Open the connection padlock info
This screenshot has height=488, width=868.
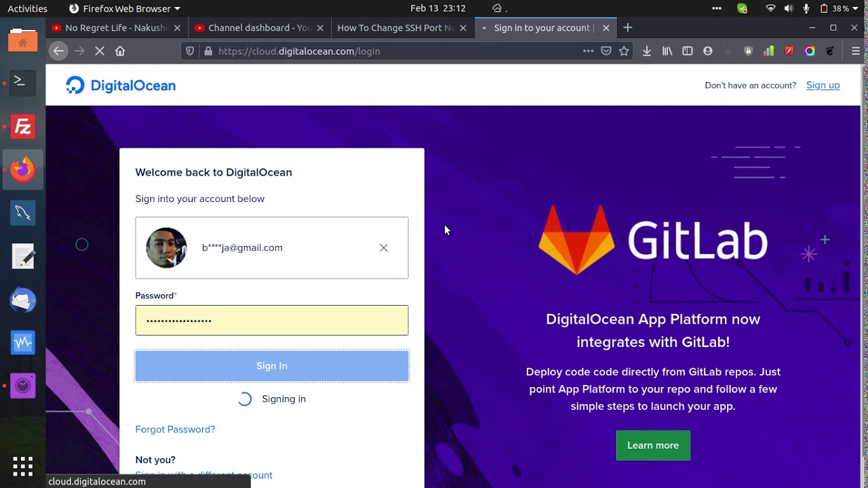click(x=208, y=51)
